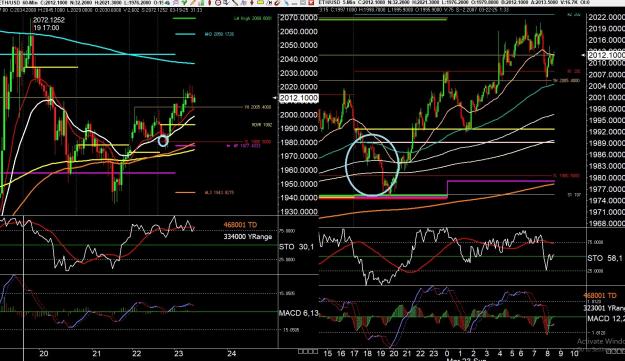
Task: Click the red circle icon in left chart toolbar
Action: (x=218, y=2)
